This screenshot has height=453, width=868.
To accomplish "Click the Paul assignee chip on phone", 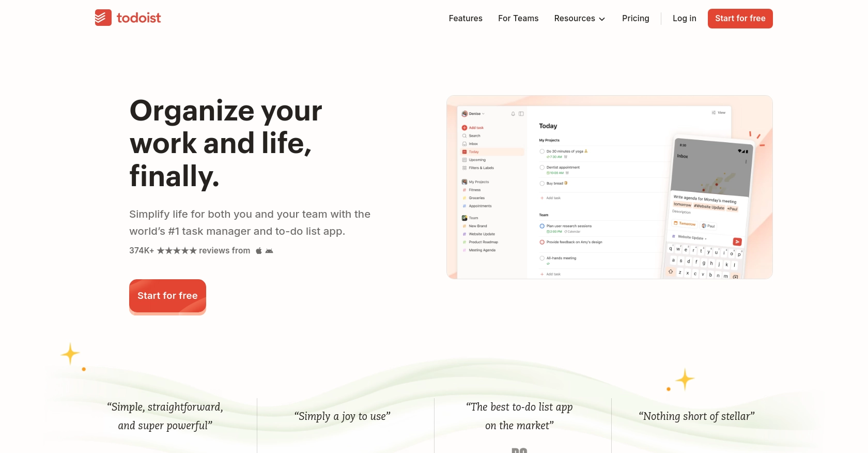I will [x=708, y=226].
